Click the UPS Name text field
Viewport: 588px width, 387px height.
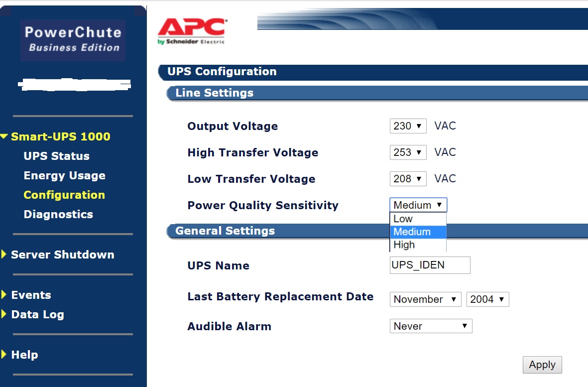pos(430,265)
